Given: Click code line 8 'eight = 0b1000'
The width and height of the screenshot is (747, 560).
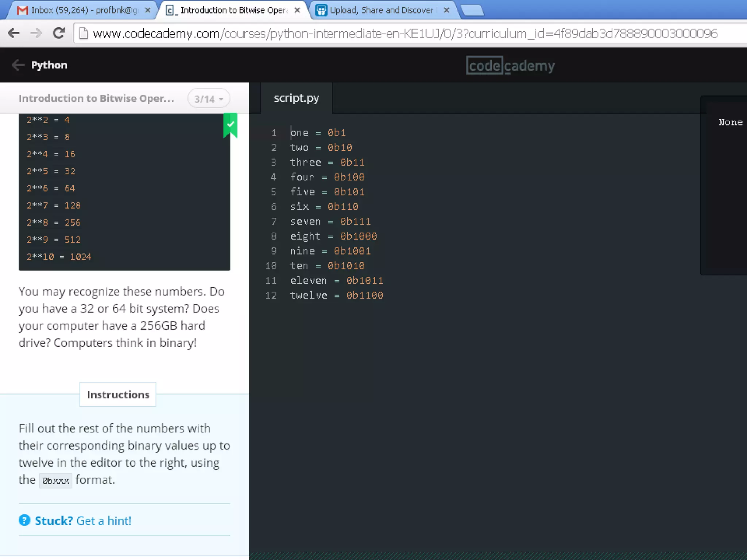Looking at the screenshot, I should pyautogui.click(x=333, y=236).
